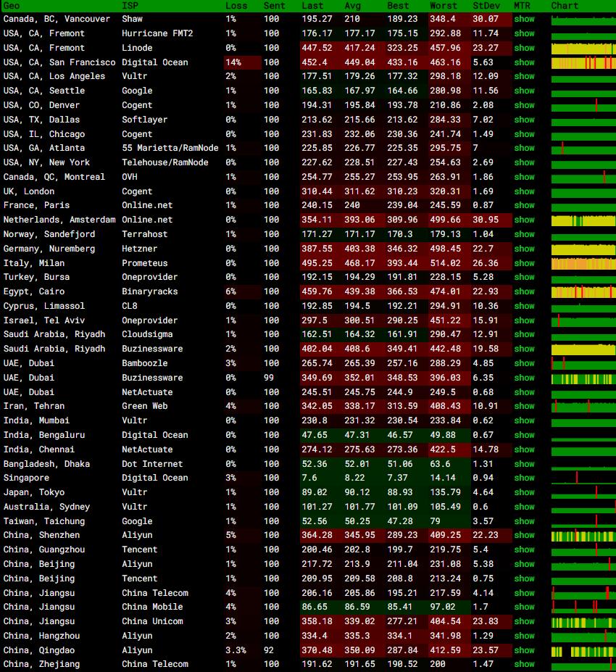Click chart for Italy, Milan Prometeus

point(583,263)
